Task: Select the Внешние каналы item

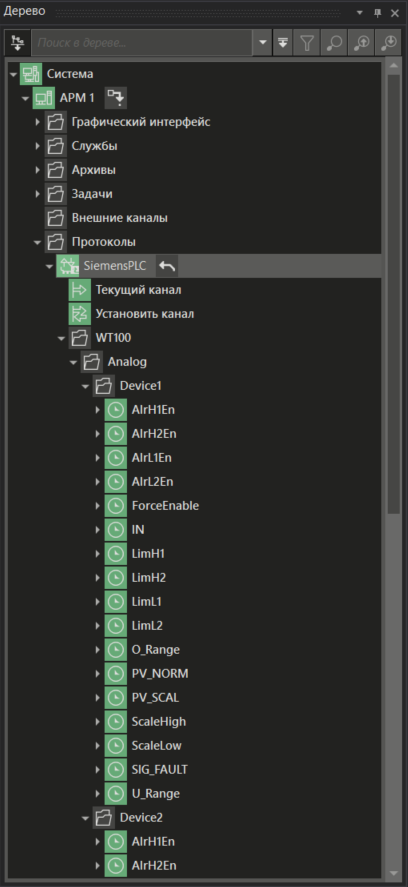Action: click(119, 218)
